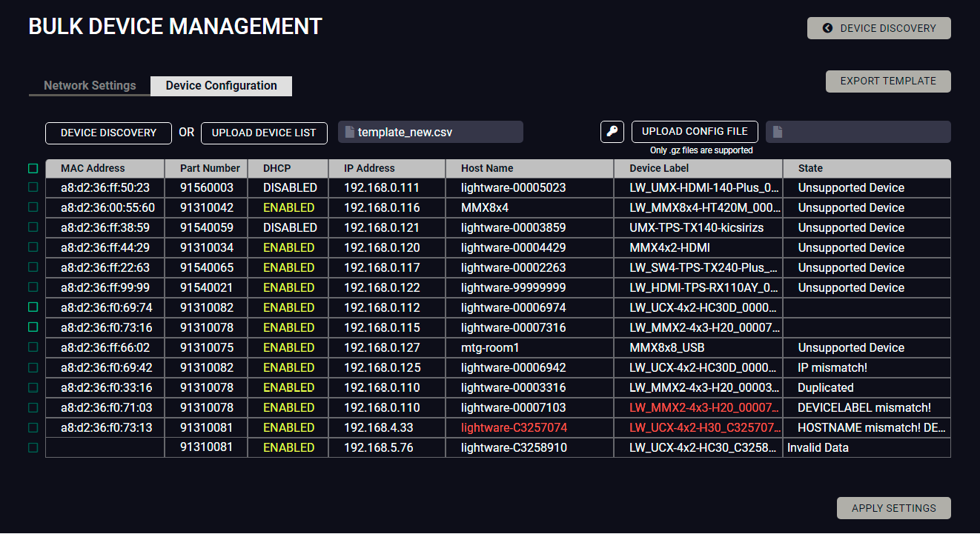This screenshot has width=980, height=534.
Task: Click Apply Settings button
Action: point(893,508)
